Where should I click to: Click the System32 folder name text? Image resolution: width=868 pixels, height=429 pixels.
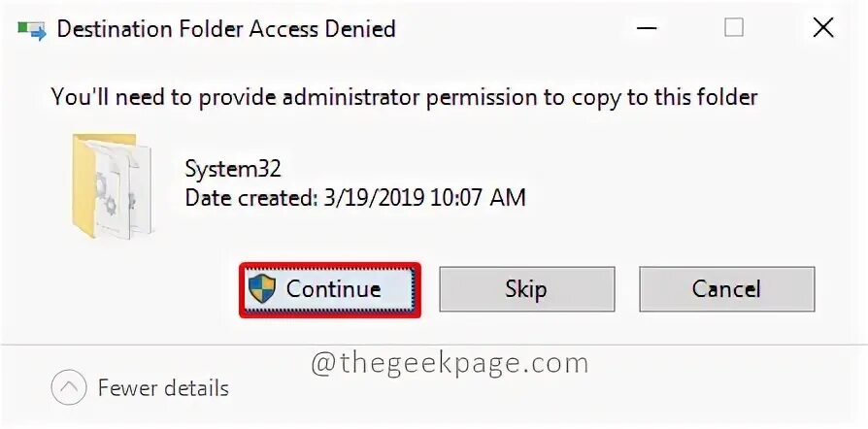(x=233, y=169)
